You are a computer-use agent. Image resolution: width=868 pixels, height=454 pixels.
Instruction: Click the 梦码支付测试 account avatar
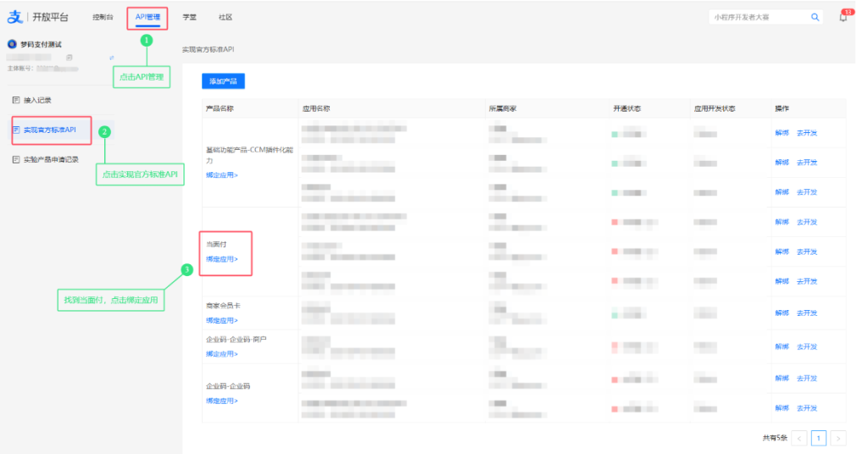[x=12, y=44]
